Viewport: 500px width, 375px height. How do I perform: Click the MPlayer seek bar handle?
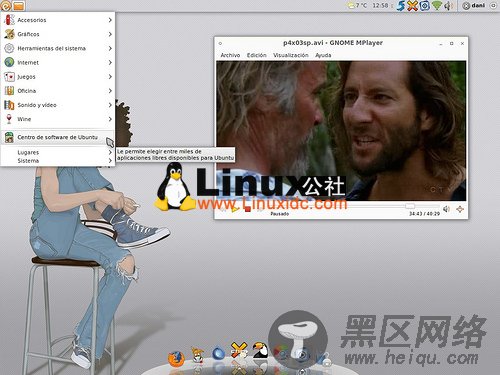pos(410,206)
